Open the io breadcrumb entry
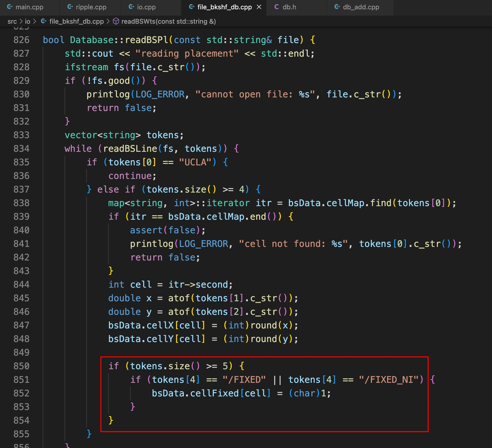This screenshot has height=448, width=492. (28, 21)
